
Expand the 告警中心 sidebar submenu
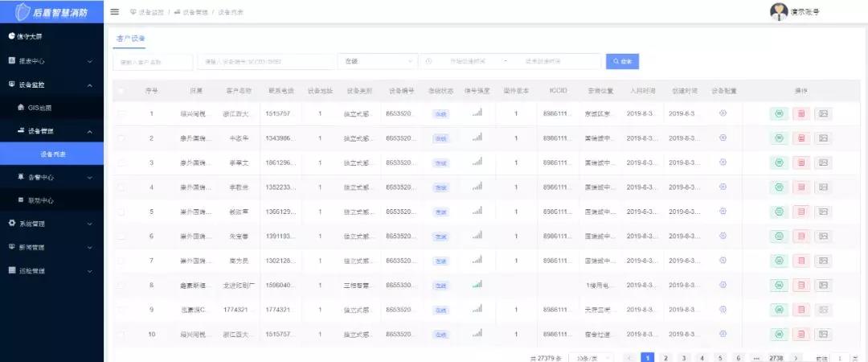pos(51,178)
